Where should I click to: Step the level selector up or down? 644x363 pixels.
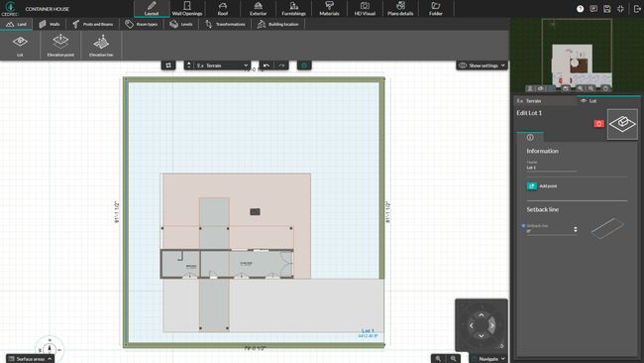point(189,65)
